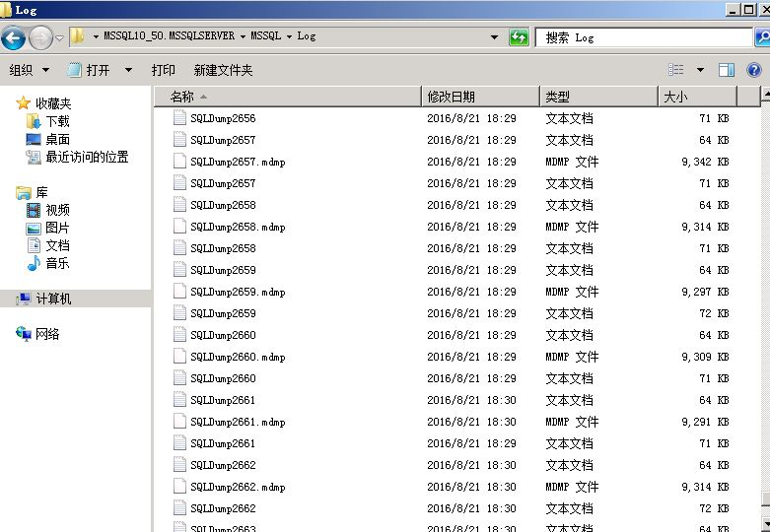Click the SQLDump2660.mdmp file icon
770x532 pixels.
point(179,356)
